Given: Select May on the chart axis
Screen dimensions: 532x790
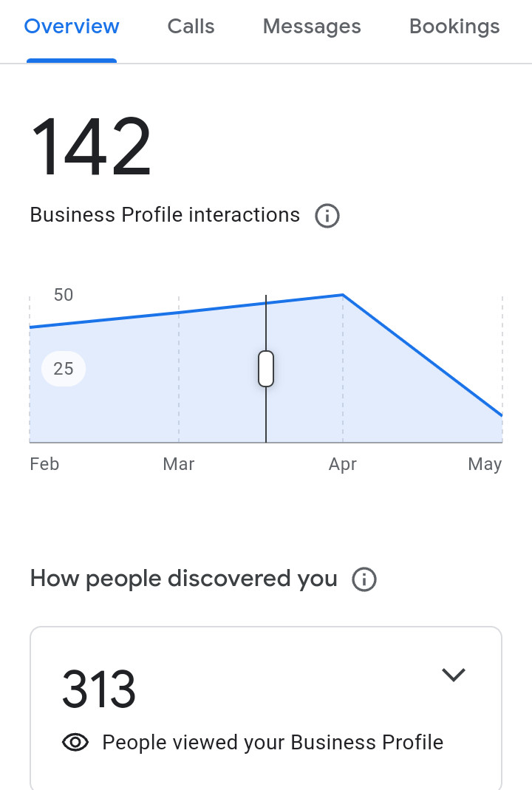Looking at the screenshot, I should point(485,465).
